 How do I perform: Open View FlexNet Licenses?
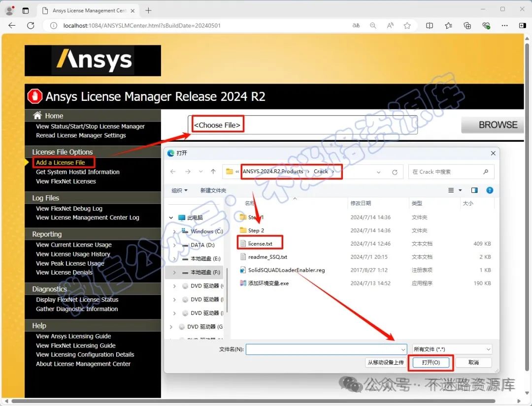click(x=66, y=181)
